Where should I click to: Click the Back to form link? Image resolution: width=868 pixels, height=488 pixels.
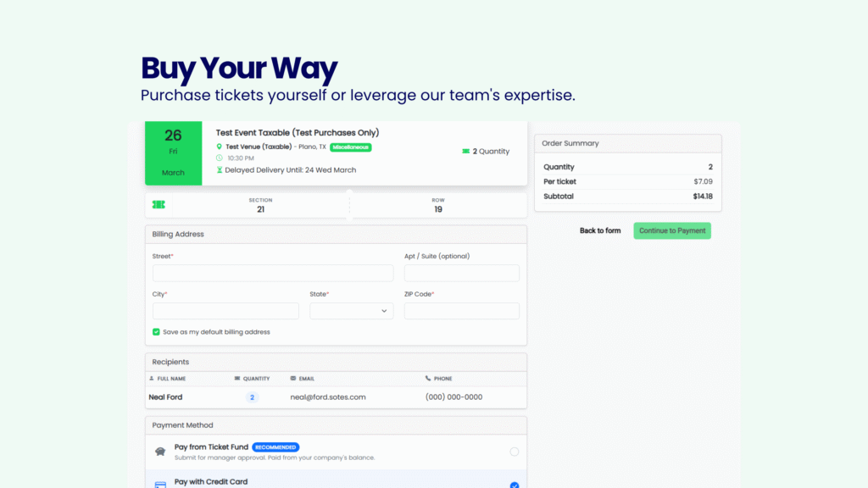(x=600, y=230)
